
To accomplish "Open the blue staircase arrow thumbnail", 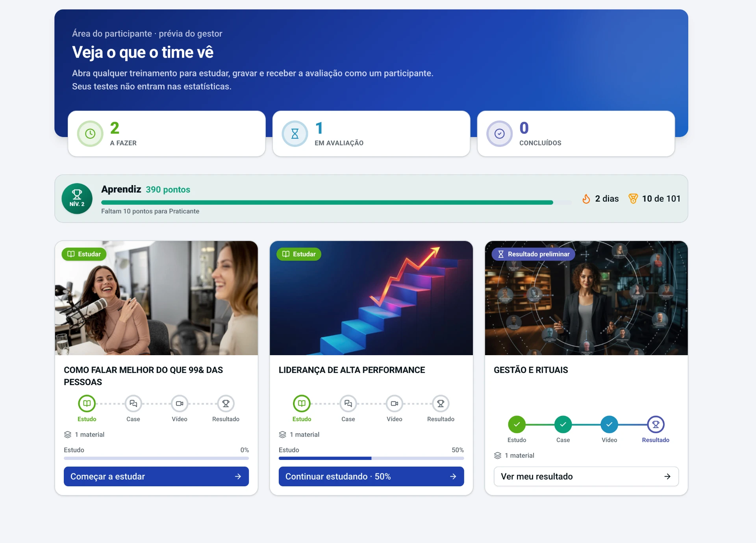I will [x=371, y=298].
